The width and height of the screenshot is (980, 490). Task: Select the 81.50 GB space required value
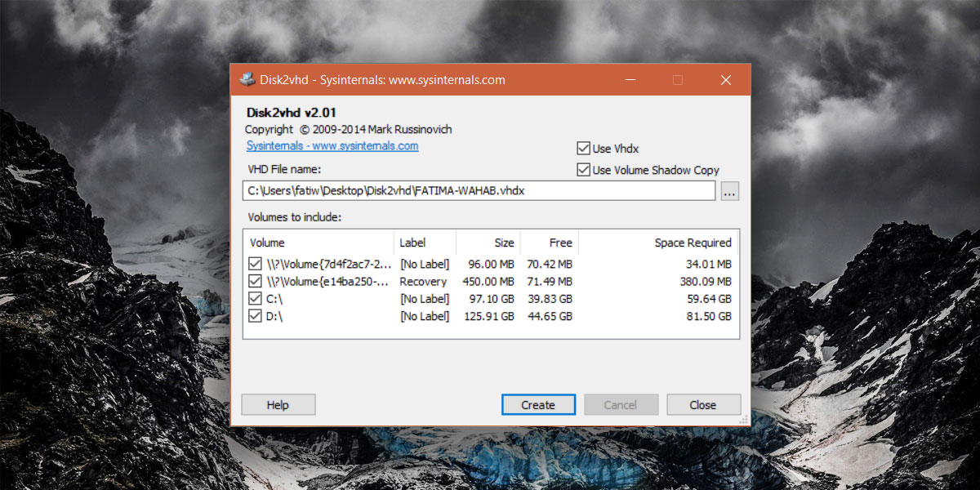(710, 316)
